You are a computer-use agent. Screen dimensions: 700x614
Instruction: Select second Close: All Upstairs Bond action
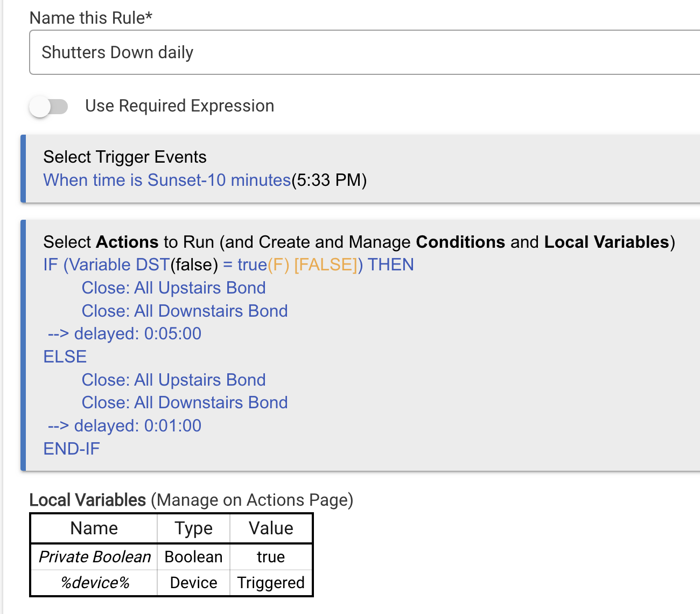pos(173,380)
